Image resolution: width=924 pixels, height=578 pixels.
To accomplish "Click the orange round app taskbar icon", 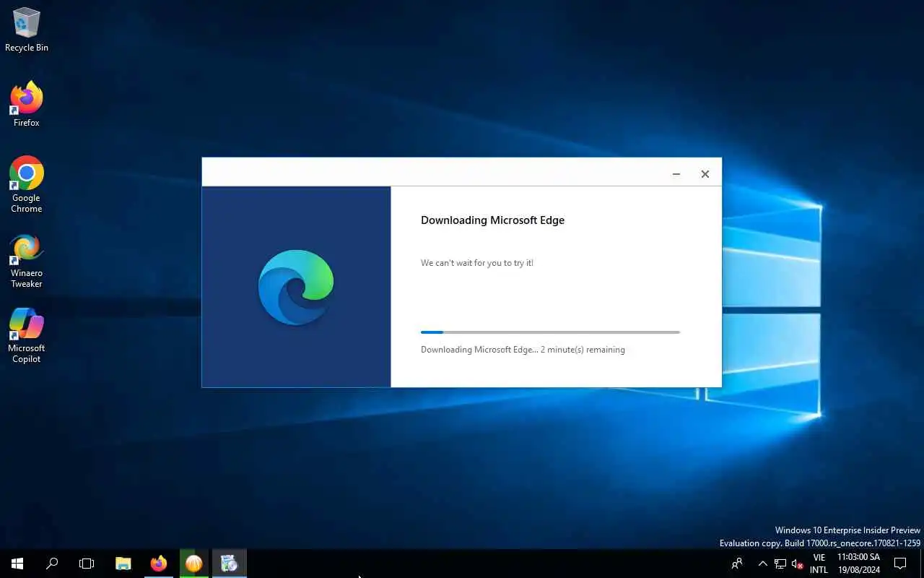I will pyautogui.click(x=193, y=564).
